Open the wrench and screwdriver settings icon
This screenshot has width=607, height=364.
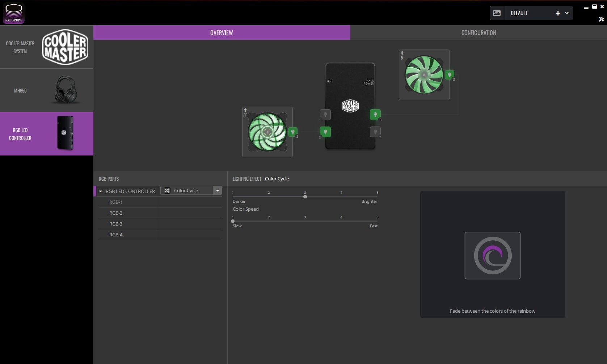click(x=601, y=19)
